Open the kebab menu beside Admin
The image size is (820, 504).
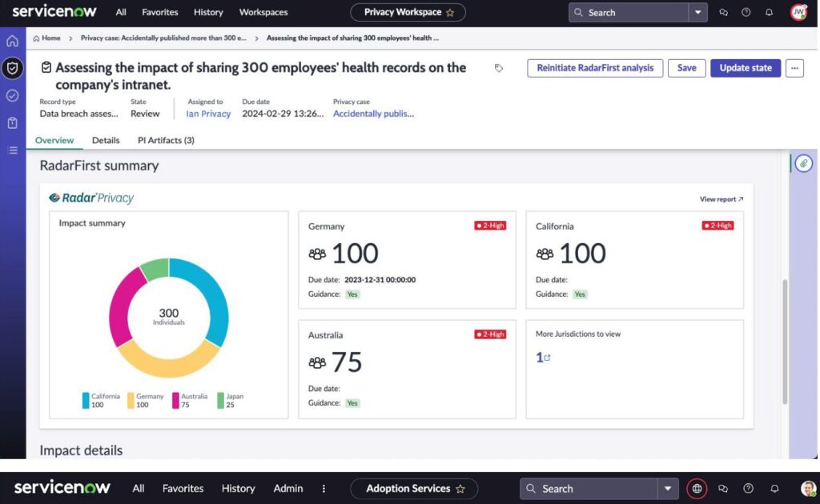pyautogui.click(x=324, y=488)
